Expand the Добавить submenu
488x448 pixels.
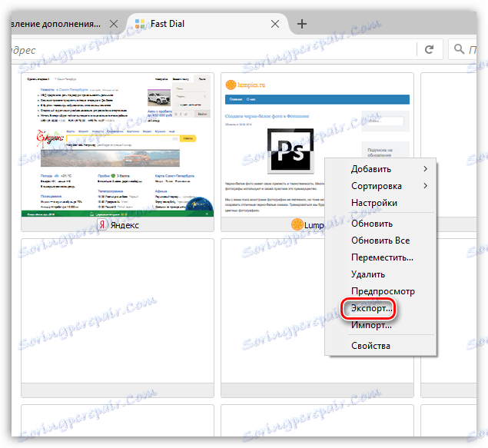click(x=380, y=169)
